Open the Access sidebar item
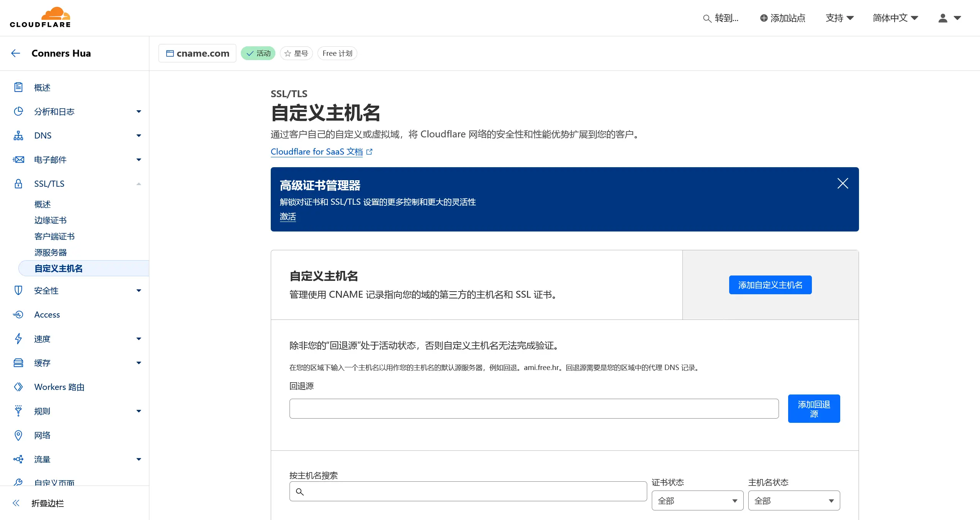The width and height of the screenshot is (980, 520). [47, 315]
